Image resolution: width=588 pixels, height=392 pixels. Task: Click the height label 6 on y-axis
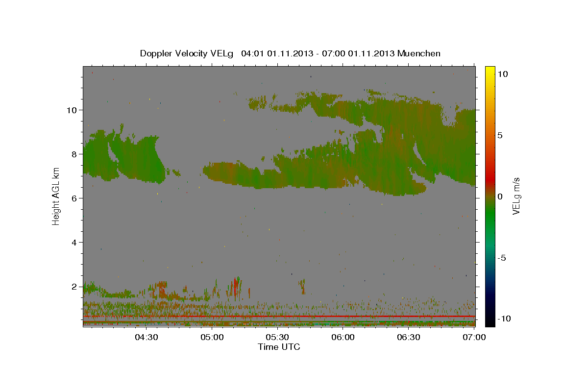[x=74, y=198]
